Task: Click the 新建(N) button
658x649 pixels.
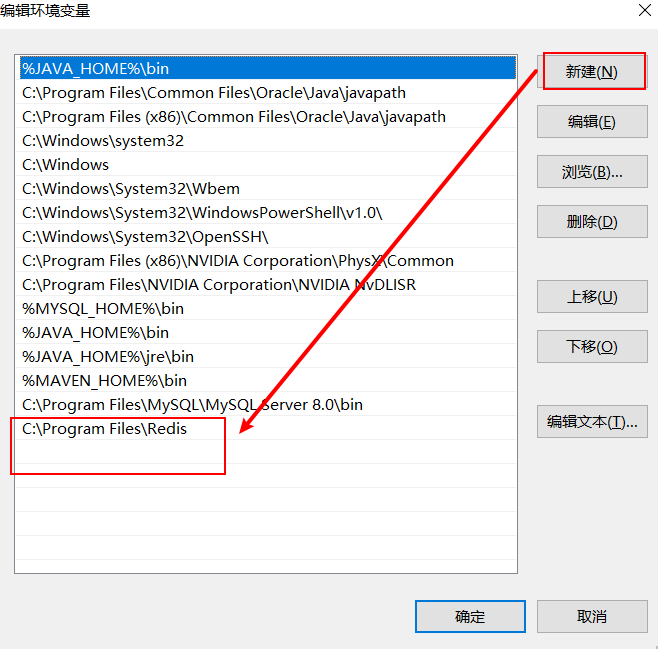Action: pos(592,72)
